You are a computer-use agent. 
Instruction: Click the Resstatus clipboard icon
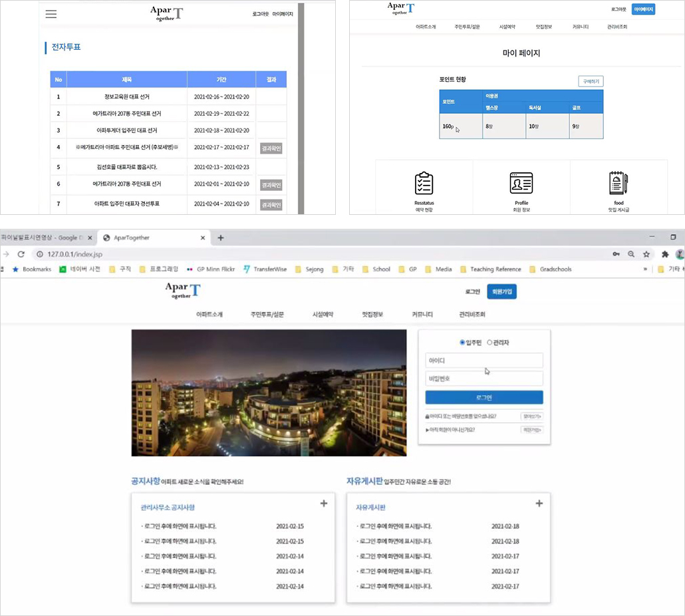[x=424, y=183]
